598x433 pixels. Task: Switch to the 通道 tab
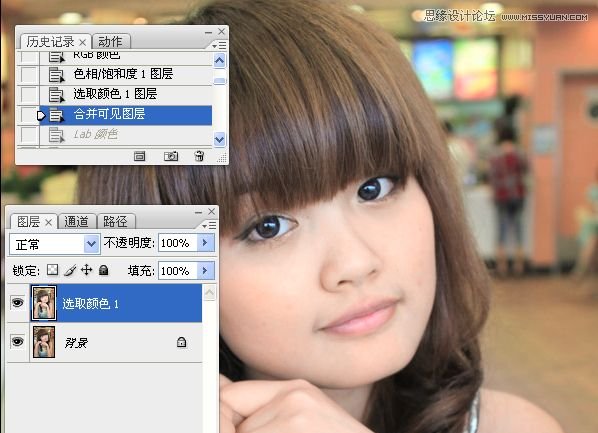76,221
